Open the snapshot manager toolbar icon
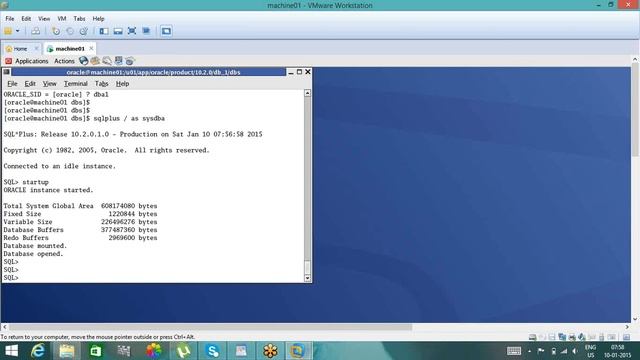Screen dimensions: 640x360 click(x=83, y=31)
